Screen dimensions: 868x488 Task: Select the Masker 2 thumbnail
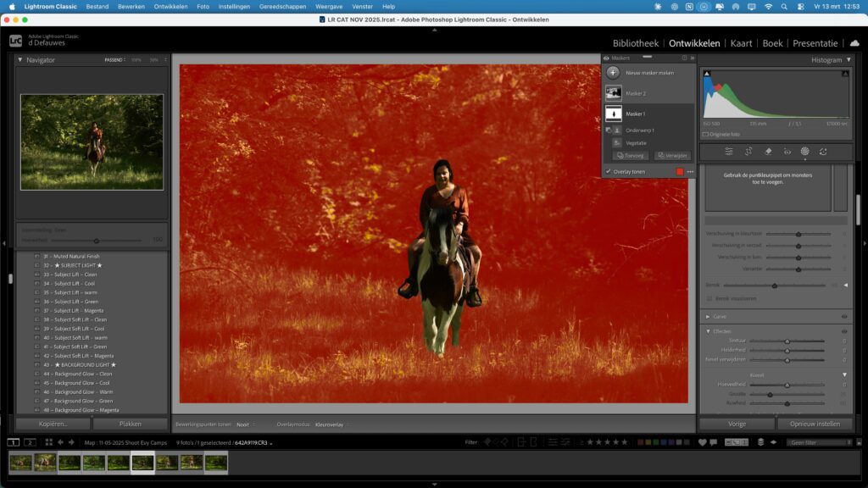pyautogui.click(x=614, y=93)
